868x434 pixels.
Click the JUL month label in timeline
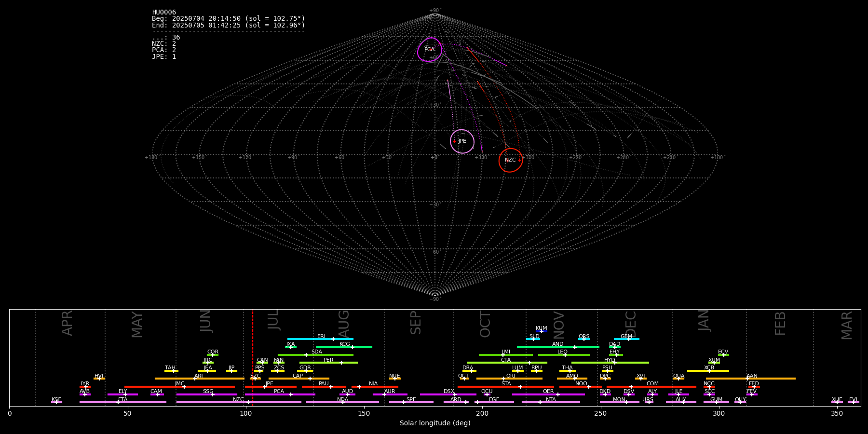click(x=273, y=320)
